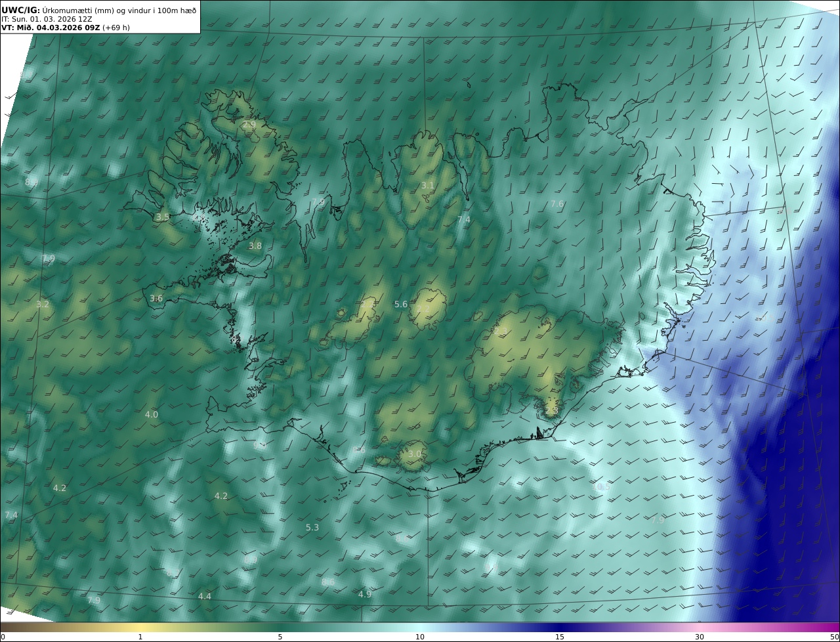Click the 'UWC/IG:' title text
Screen dimensions: 840x642
(x=20, y=10)
